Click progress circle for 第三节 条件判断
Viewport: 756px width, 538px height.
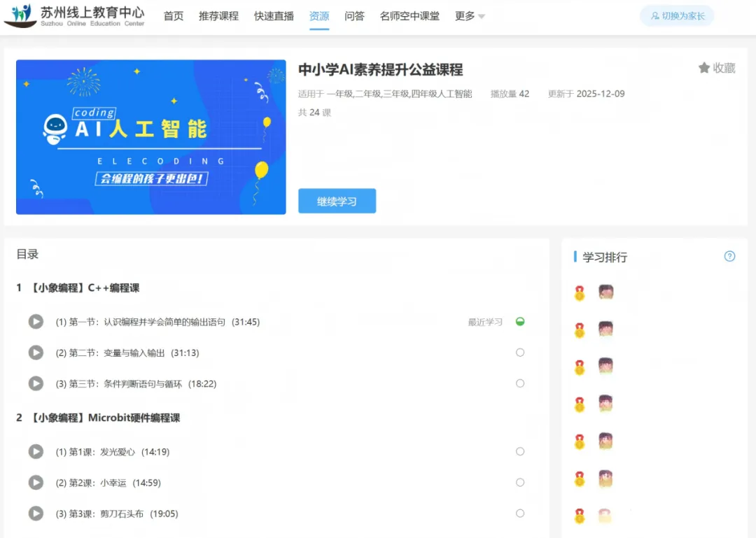click(x=519, y=383)
